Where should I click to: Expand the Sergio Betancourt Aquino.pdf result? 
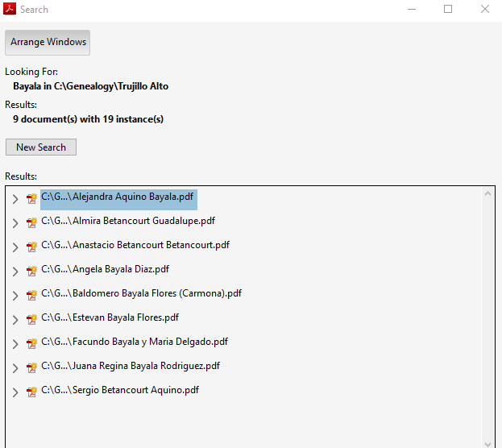coord(15,392)
